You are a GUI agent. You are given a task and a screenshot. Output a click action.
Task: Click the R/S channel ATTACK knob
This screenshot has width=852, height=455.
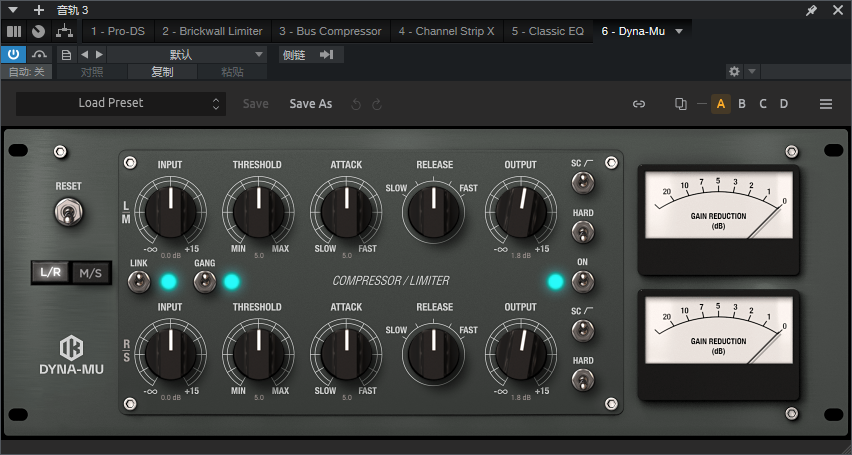(346, 353)
